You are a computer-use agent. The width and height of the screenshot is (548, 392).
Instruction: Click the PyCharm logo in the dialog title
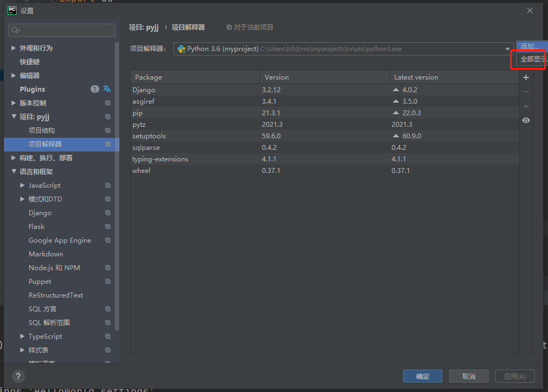(11, 10)
